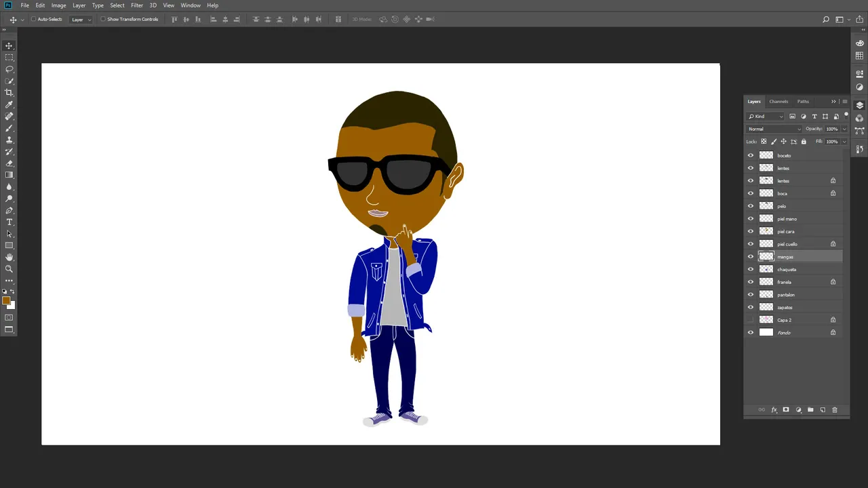Select the Horizontal Type tool
This screenshot has height=488, width=868.
click(x=9, y=222)
